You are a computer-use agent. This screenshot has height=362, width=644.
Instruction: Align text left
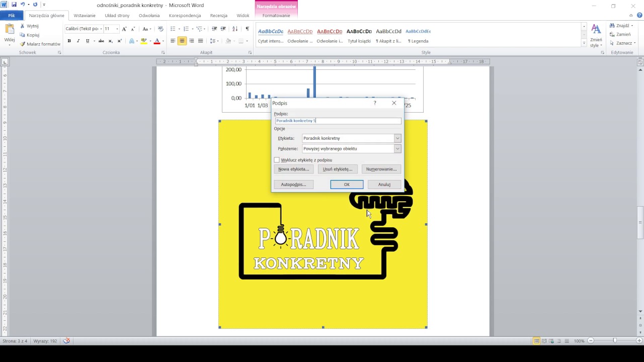pos(173,41)
